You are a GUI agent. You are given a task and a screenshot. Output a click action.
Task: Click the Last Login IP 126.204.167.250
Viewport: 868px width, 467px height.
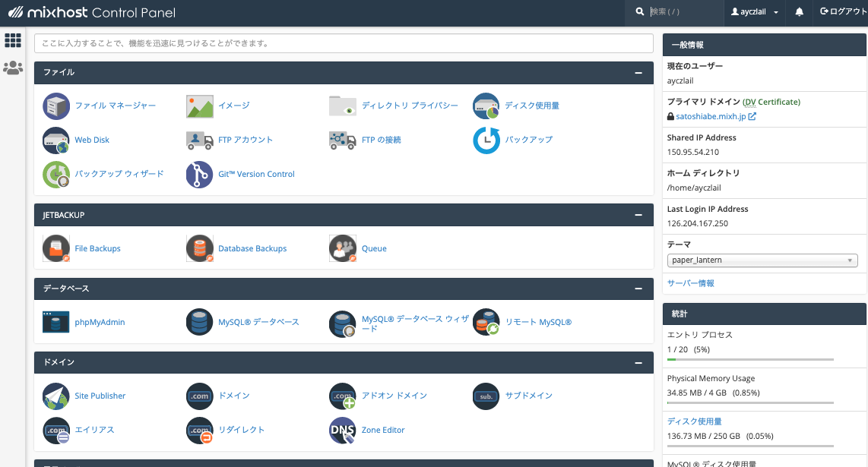[x=698, y=223]
